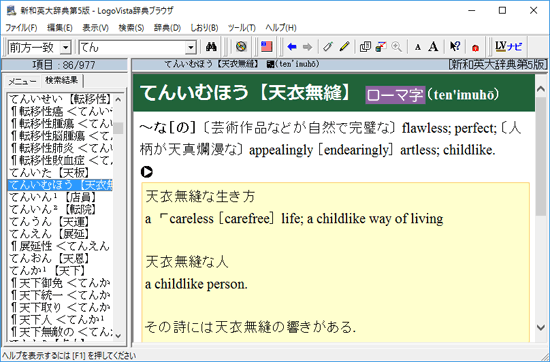Select ¶天下取り entry in results
550x362 pixels.
60,308
